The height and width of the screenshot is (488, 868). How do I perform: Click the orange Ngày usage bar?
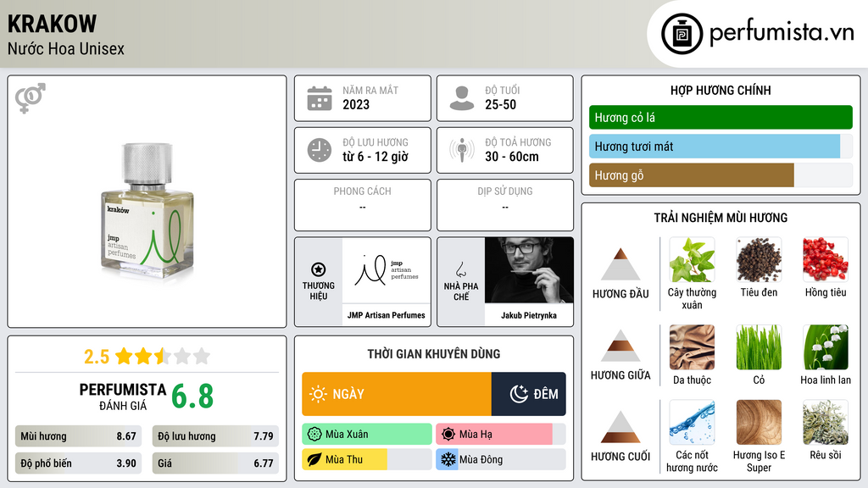(397, 394)
